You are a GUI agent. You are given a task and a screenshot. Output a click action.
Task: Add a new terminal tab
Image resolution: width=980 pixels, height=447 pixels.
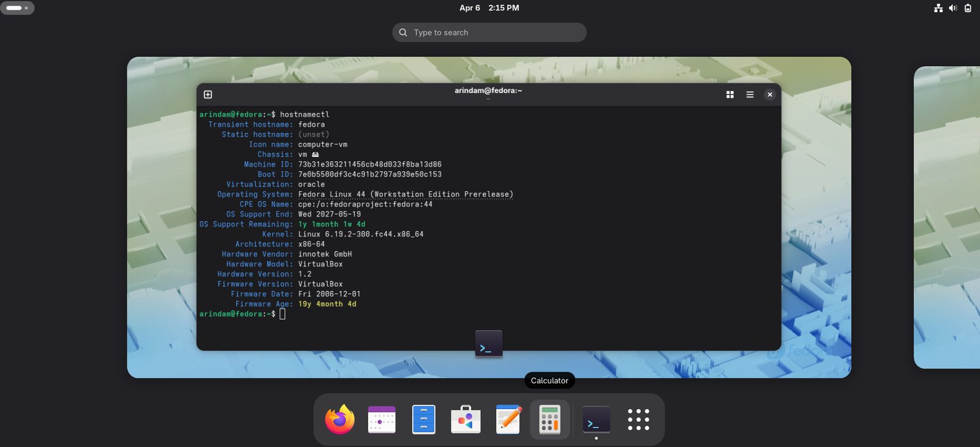[208, 94]
